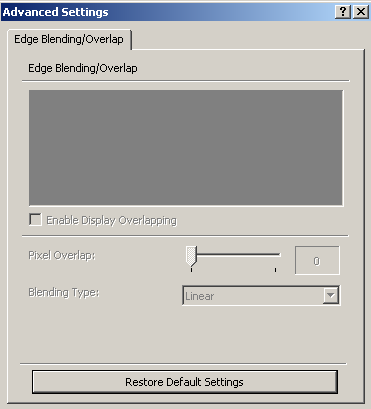Click the Pixel Overlap slider thumb
The image size is (371, 409).
(x=191, y=256)
